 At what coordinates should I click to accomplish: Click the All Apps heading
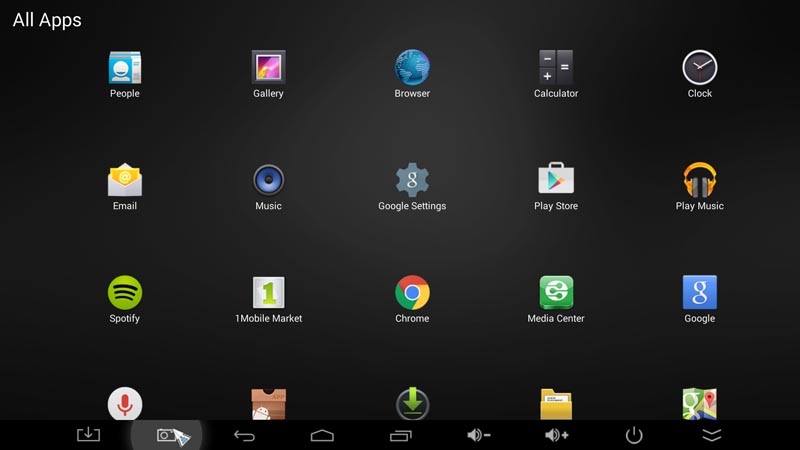pyautogui.click(x=47, y=20)
